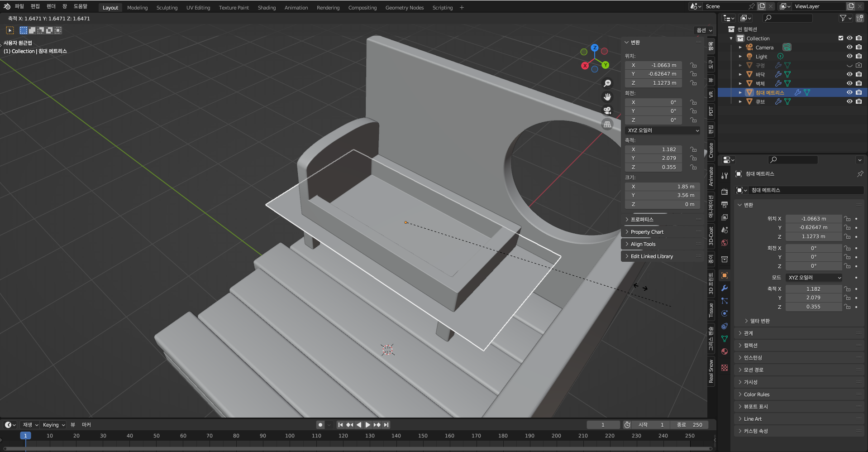Hide the Camera object with eye icon
868x452 pixels.
coord(849,48)
